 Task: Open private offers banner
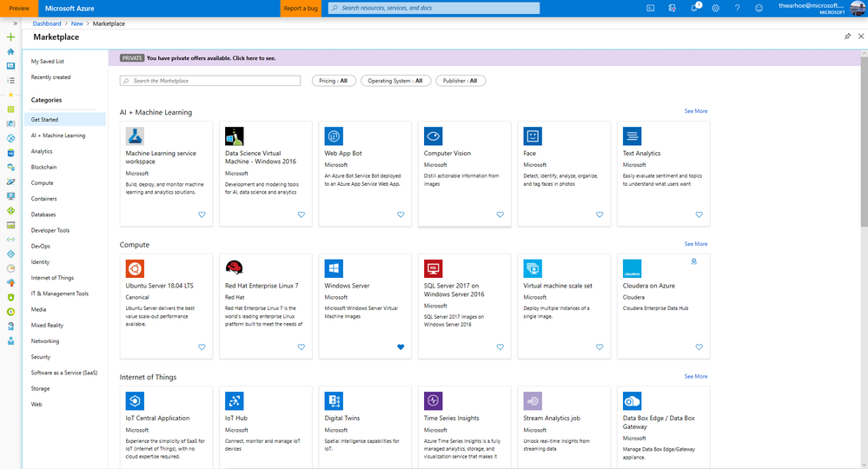point(485,58)
